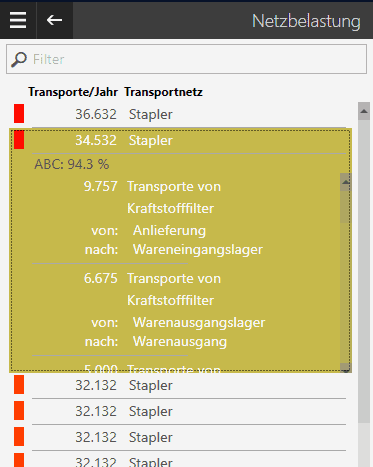Click orange indicator of third 32.132 row
Image resolution: width=373 pixels, height=467 pixels.
(19, 436)
